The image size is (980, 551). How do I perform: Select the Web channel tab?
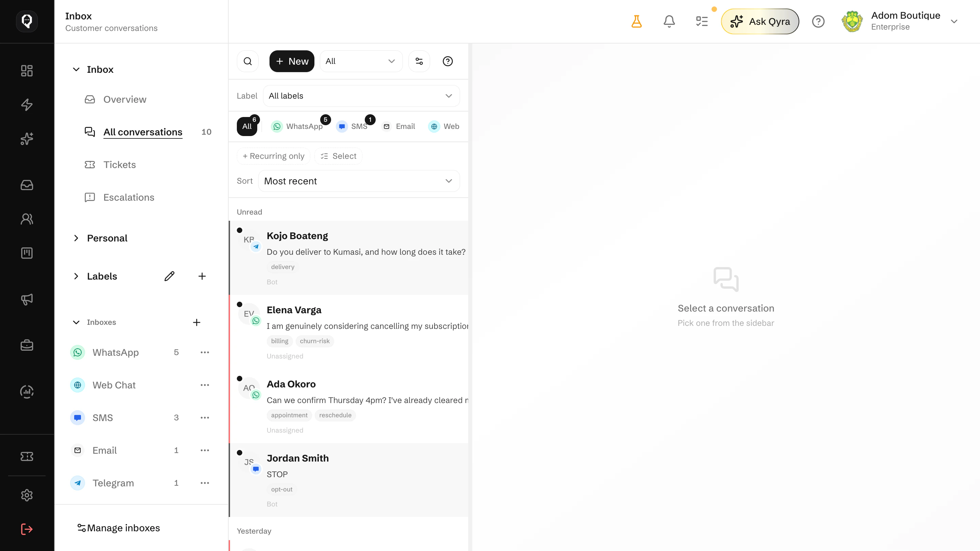click(x=444, y=126)
